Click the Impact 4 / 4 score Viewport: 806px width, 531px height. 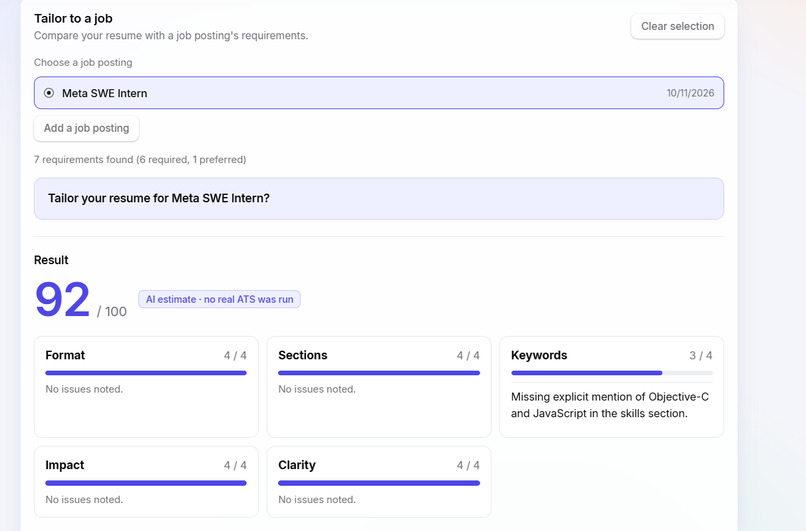pyautogui.click(x=235, y=465)
